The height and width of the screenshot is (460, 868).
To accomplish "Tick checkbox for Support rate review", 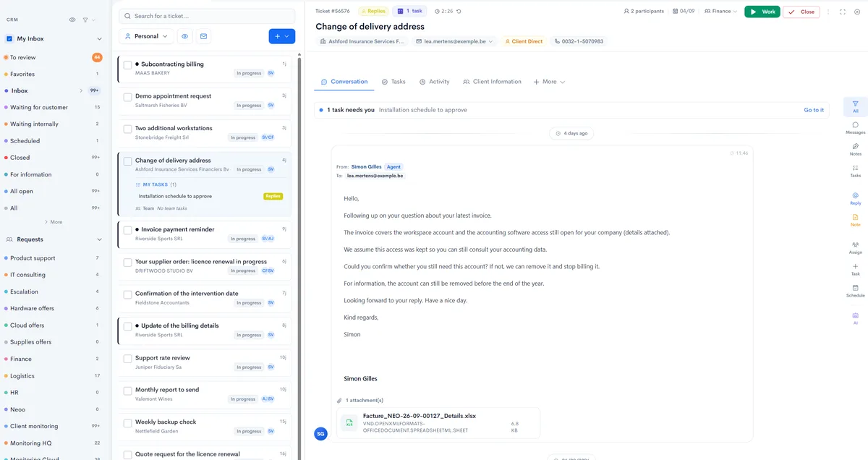I will (x=127, y=359).
